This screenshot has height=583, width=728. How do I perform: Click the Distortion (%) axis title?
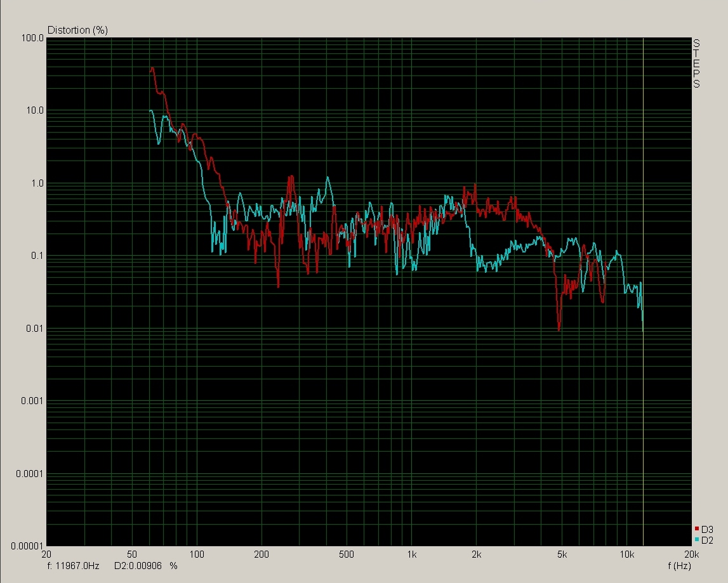(77, 30)
